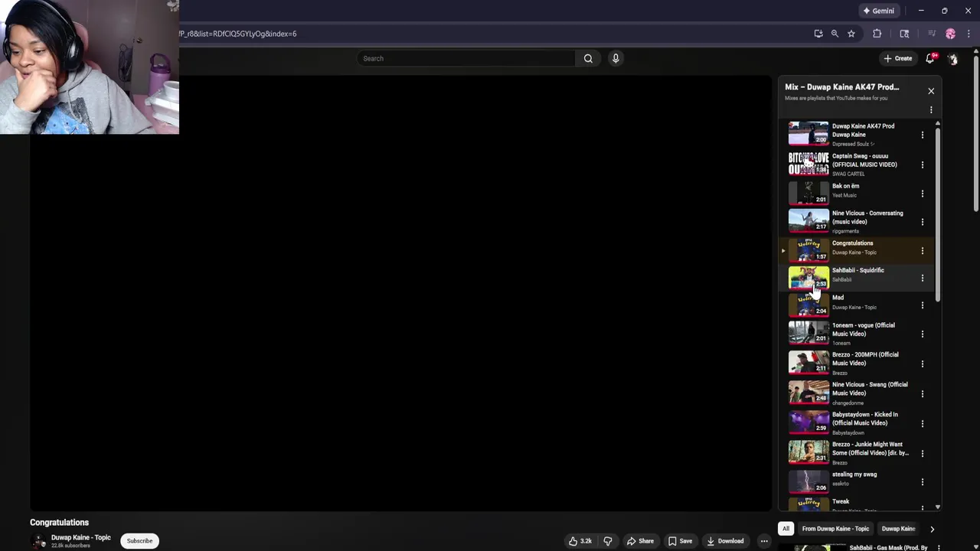The width and height of the screenshot is (980, 551).
Task: Download the Congratulations video
Action: click(x=725, y=541)
